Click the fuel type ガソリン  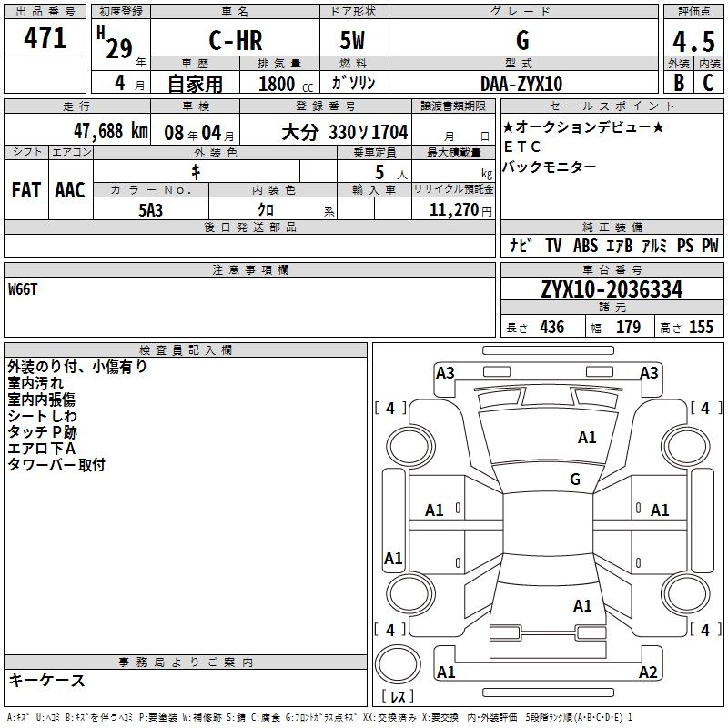point(353,83)
